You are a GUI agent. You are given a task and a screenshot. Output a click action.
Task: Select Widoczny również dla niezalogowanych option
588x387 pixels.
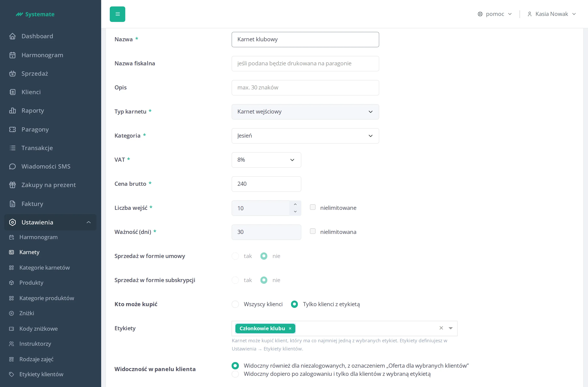click(235, 366)
